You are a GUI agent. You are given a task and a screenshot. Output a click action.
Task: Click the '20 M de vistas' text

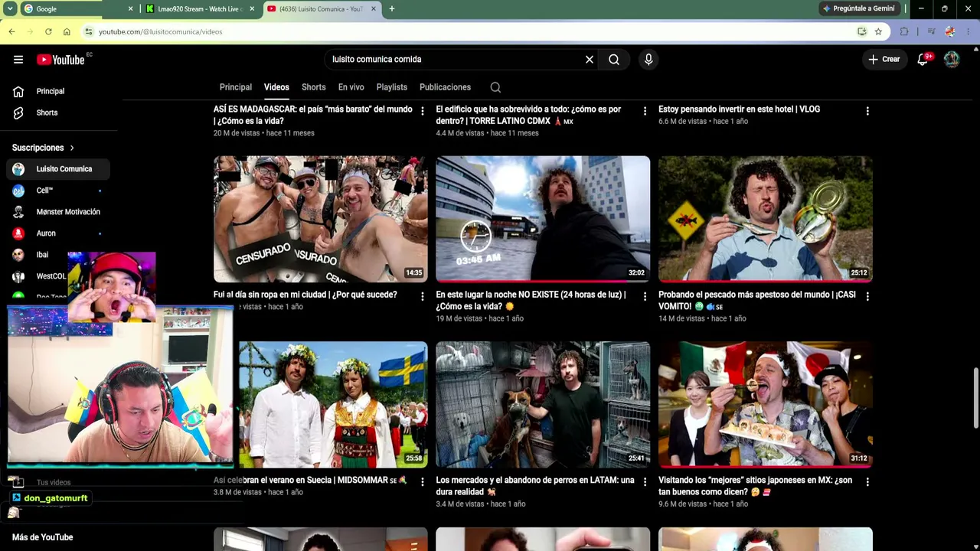click(237, 133)
